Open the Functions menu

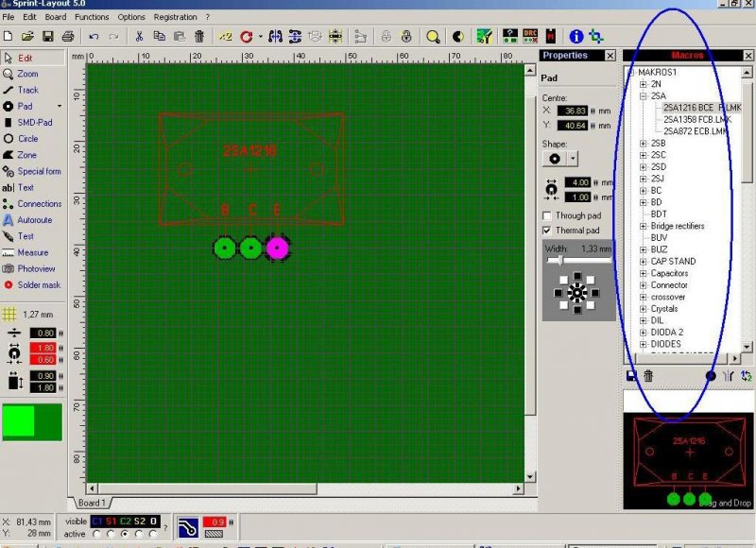(92, 17)
